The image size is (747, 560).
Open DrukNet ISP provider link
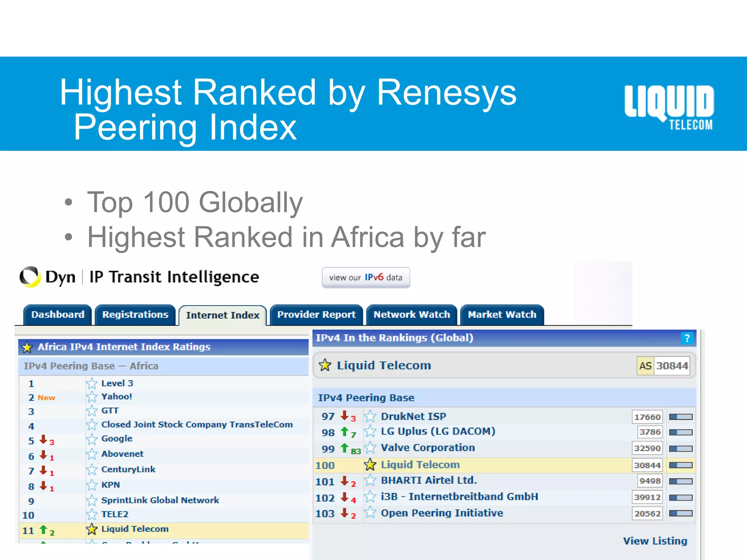pos(413,416)
